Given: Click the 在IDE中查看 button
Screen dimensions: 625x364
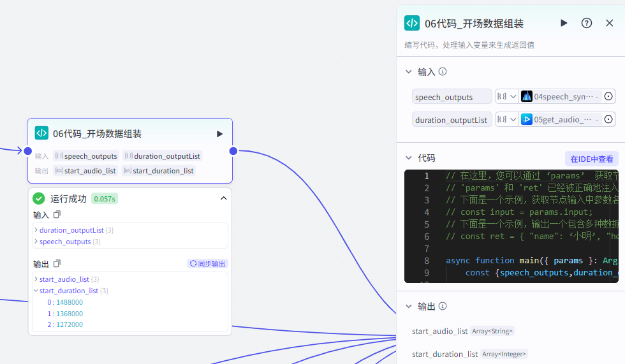Looking at the screenshot, I should pyautogui.click(x=592, y=159).
